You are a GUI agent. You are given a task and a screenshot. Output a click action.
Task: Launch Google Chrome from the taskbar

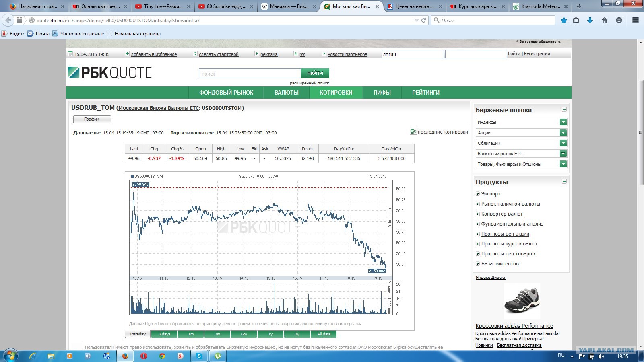(x=162, y=356)
